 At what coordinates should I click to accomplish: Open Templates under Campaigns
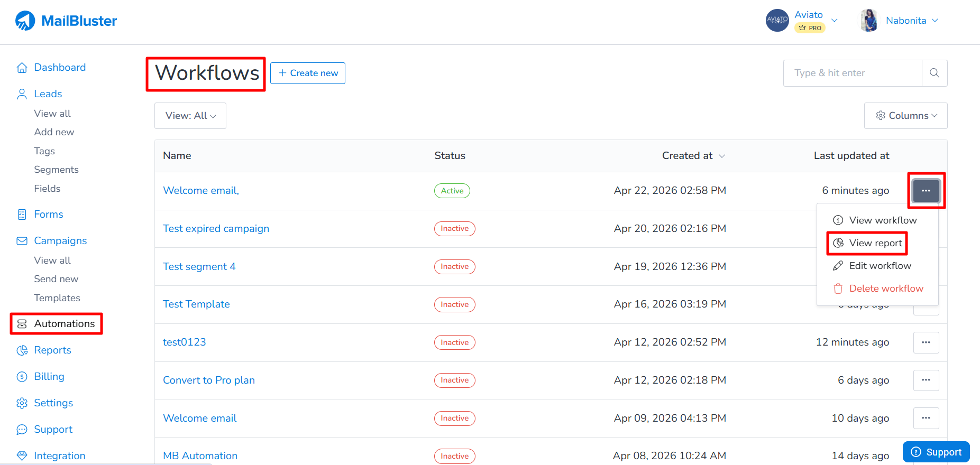(x=57, y=298)
